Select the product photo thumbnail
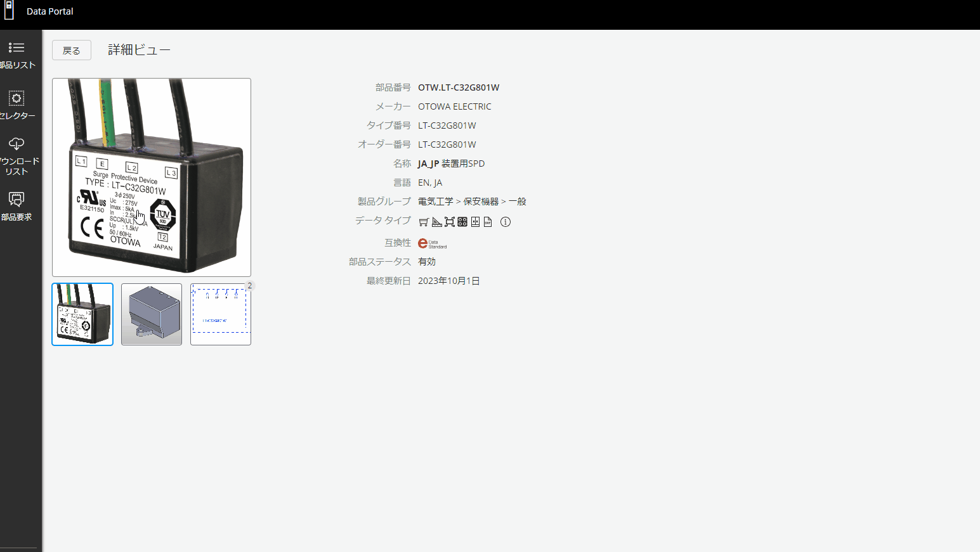 [82, 314]
